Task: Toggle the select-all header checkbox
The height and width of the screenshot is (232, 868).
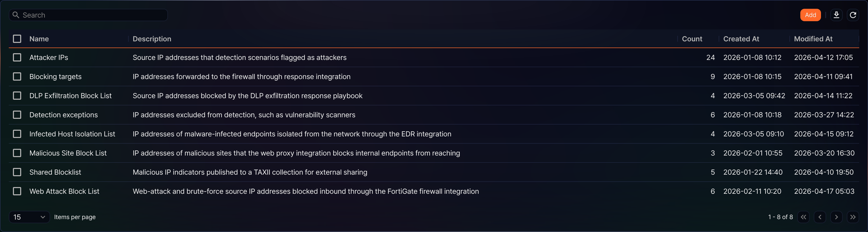Action: point(17,39)
